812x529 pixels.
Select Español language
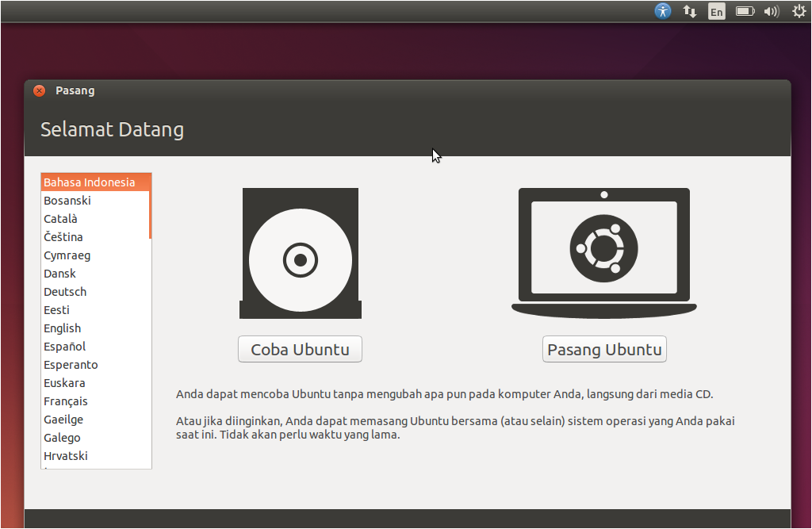click(x=95, y=347)
